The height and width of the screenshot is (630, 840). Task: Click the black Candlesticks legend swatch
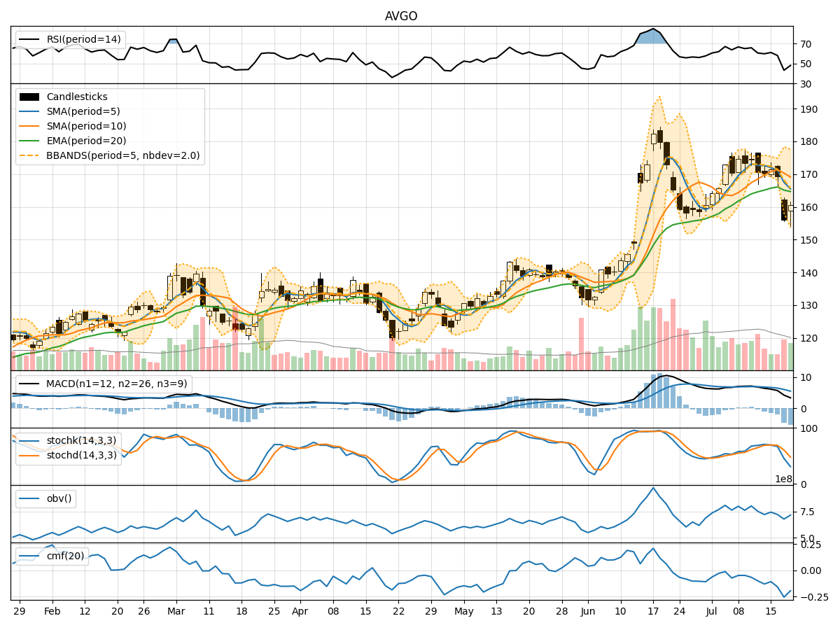(x=29, y=97)
